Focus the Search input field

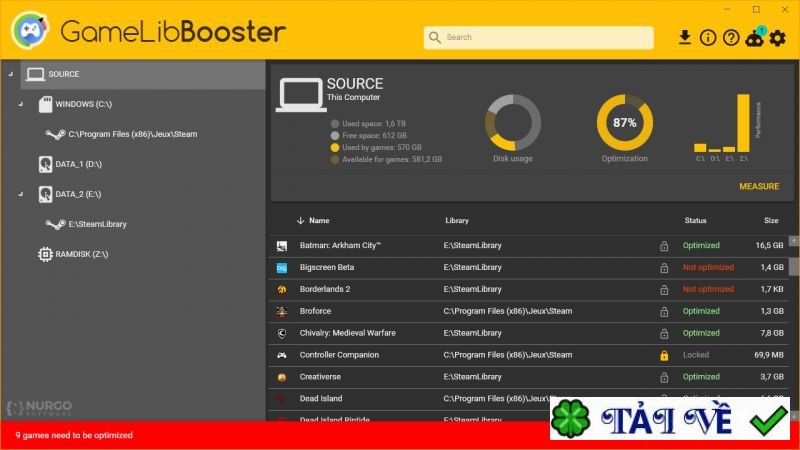click(x=538, y=37)
